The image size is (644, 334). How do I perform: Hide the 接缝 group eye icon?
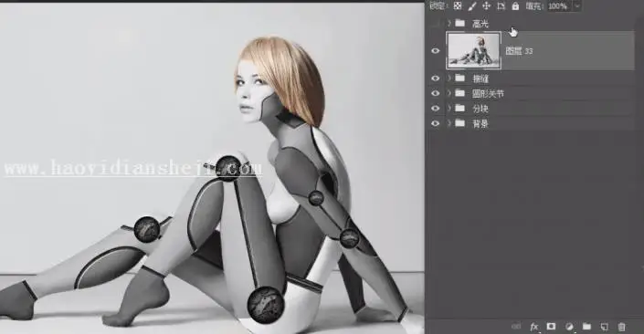[436, 78]
